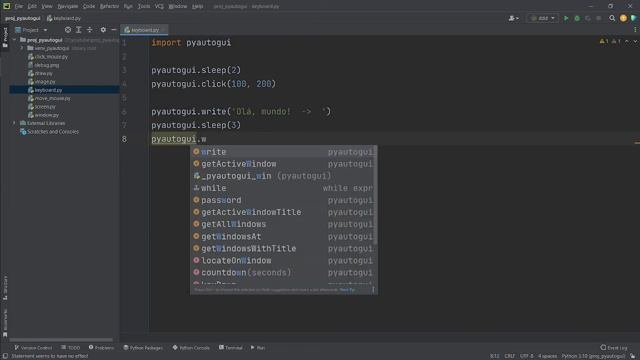Screen dimensions: 640x360
Task: Select move_mouse.py in project tree
Action: pyautogui.click(x=52, y=98)
